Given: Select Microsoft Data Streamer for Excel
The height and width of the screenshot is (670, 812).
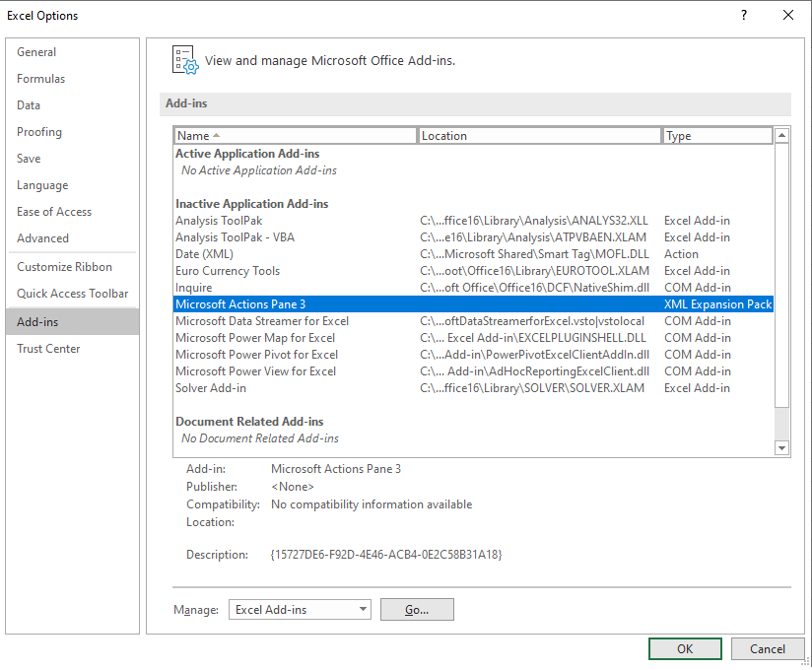Looking at the screenshot, I should 473,321.
